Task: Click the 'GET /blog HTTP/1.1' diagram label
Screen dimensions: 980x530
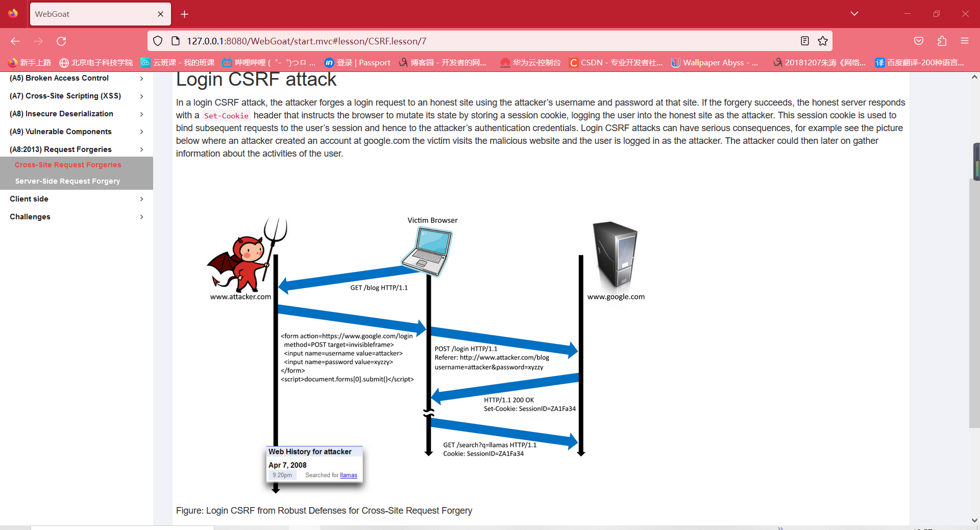Action: tap(379, 288)
